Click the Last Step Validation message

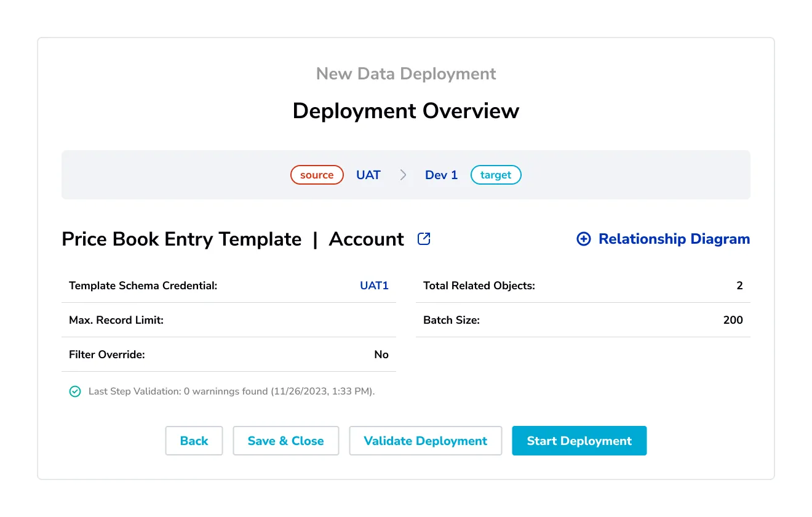231,391
